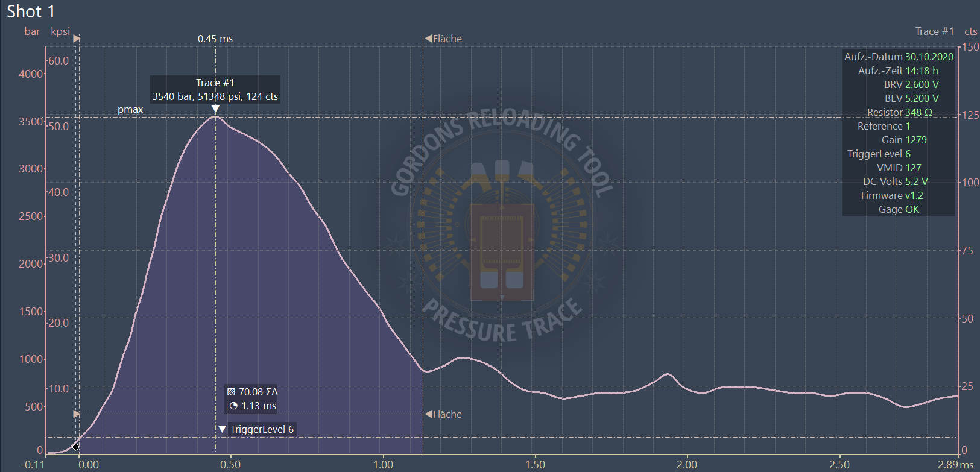Click the 'Shot 1' chart title

(31, 11)
